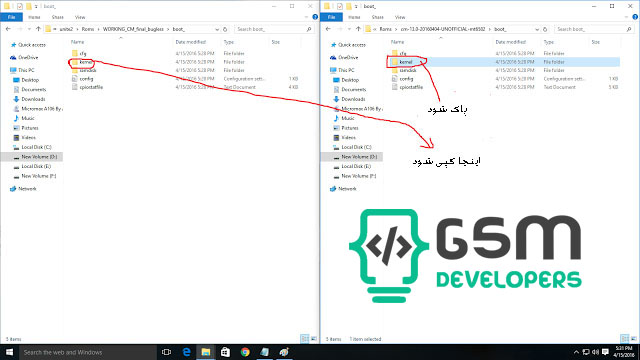Click the Search boot_ field in left window

click(x=274, y=29)
